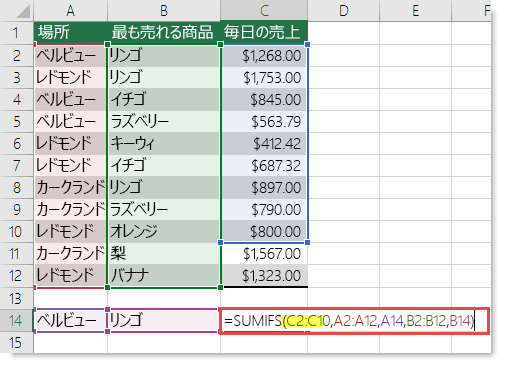Click the SUMIFS formula cell
Screen dimensions: 506x368
354,321
